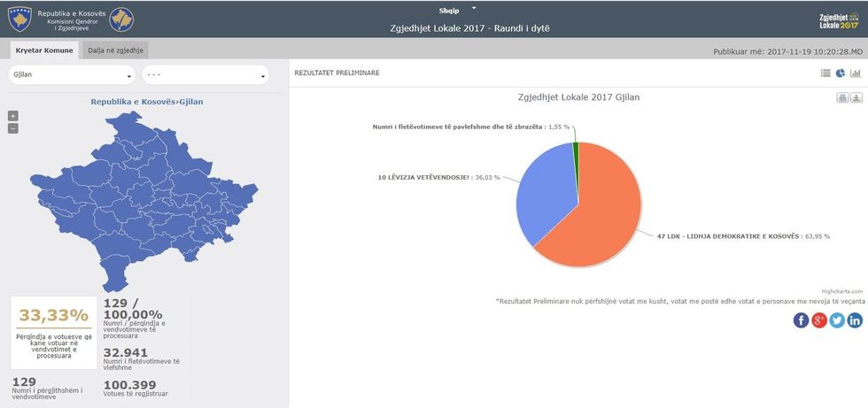This screenshot has width=868, height=408.
Task: Select the pie chart view icon
Action: [x=841, y=73]
